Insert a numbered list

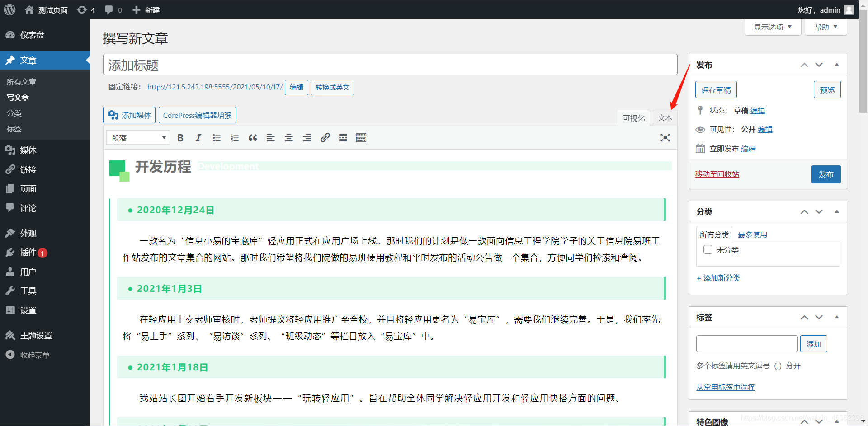click(x=235, y=138)
